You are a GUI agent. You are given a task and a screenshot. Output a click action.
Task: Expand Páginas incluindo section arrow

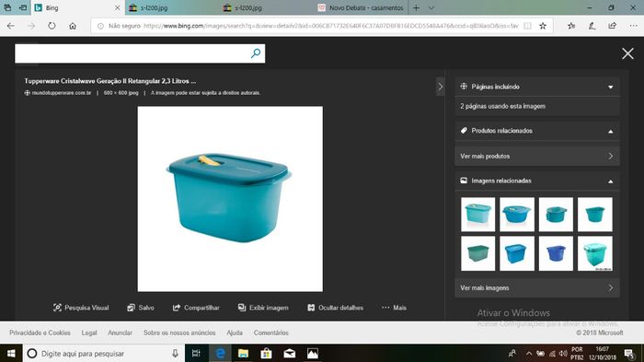tap(610, 88)
